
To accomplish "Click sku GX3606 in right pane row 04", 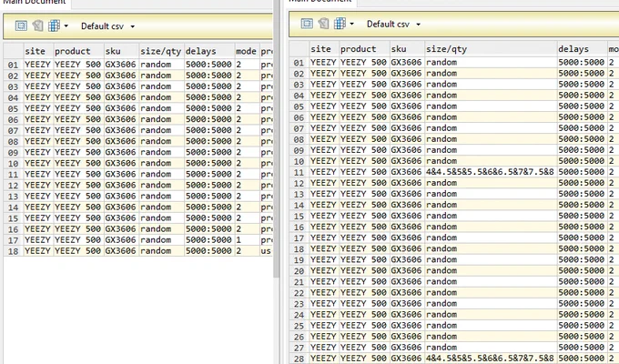I will [x=407, y=96].
